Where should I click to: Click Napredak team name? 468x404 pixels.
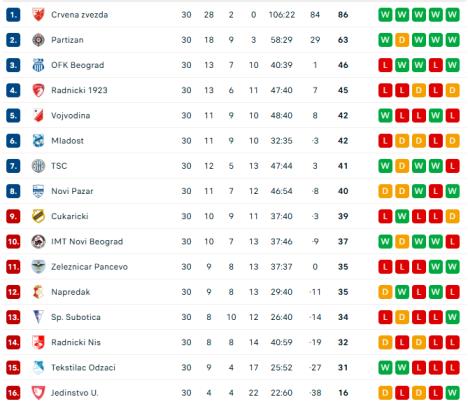click(x=71, y=292)
